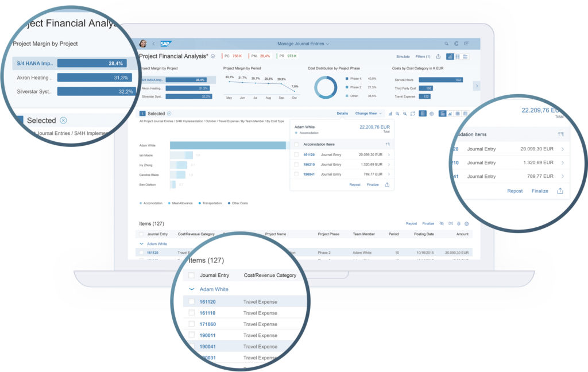This screenshot has width=588, height=372.
Task: Switch to tile grid view icon near Filters
Action: pyautogui.click(x=458, y=57)
